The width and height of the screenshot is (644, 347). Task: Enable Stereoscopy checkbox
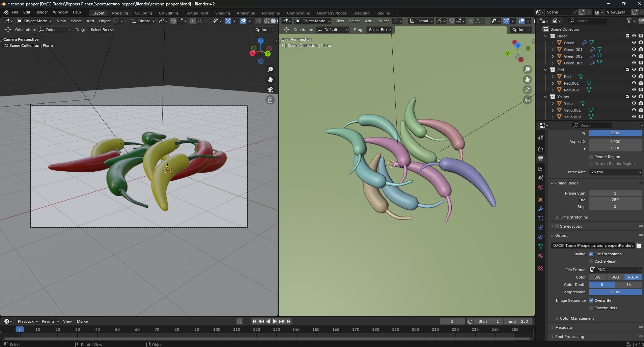557,226
